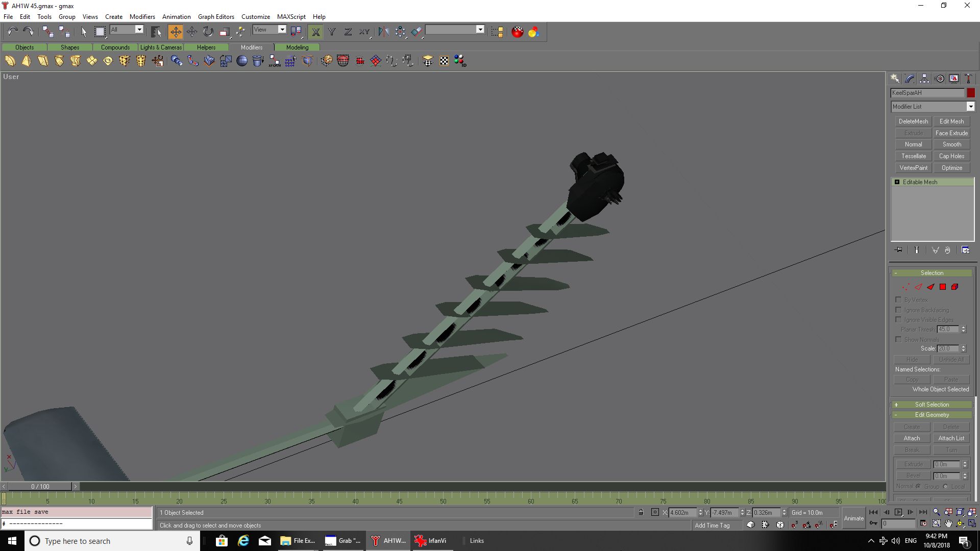
Task: Switch to the Lights & Cameras tab
Action: pos(161,47)
